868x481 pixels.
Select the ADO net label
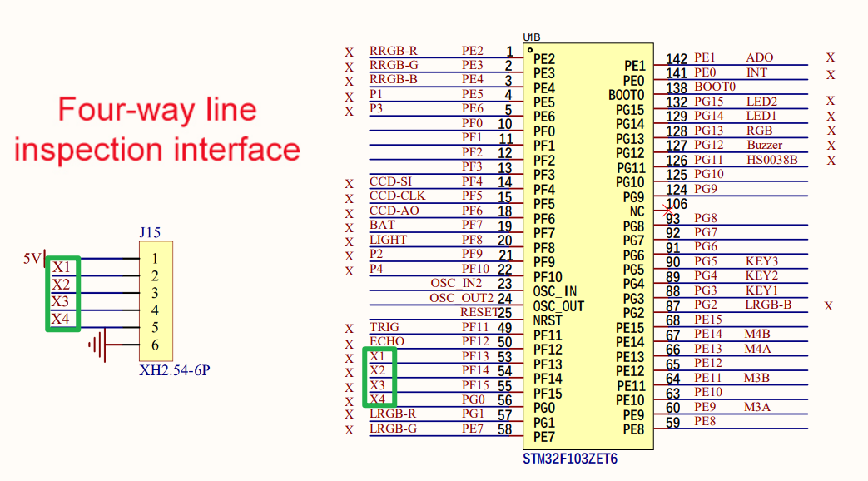pyautogui.click(x=760, y=57)
